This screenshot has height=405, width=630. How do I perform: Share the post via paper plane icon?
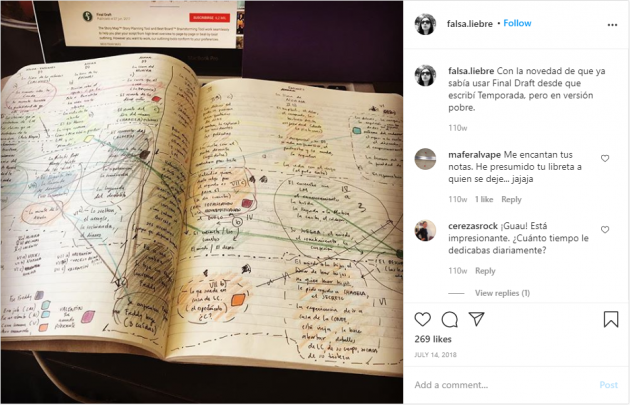click(476, 319)
